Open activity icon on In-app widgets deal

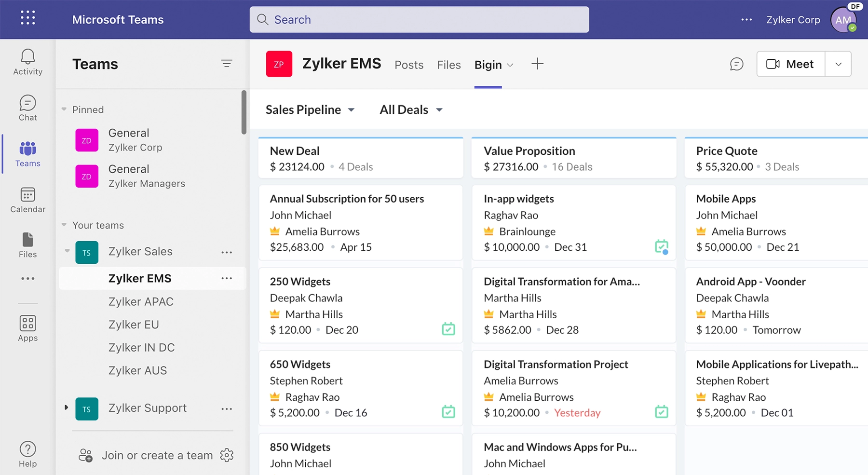tap(662, 247)
